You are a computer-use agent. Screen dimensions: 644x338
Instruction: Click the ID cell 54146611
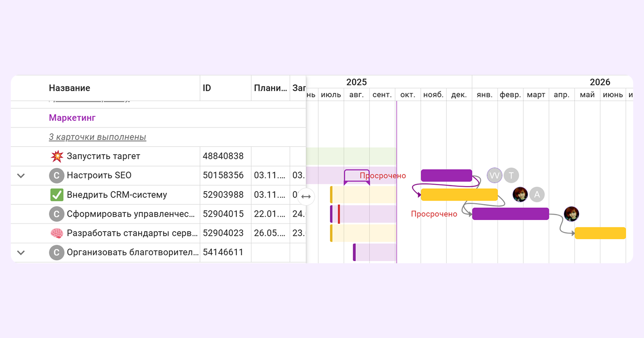pyautogui.click(x=223, y=252)
